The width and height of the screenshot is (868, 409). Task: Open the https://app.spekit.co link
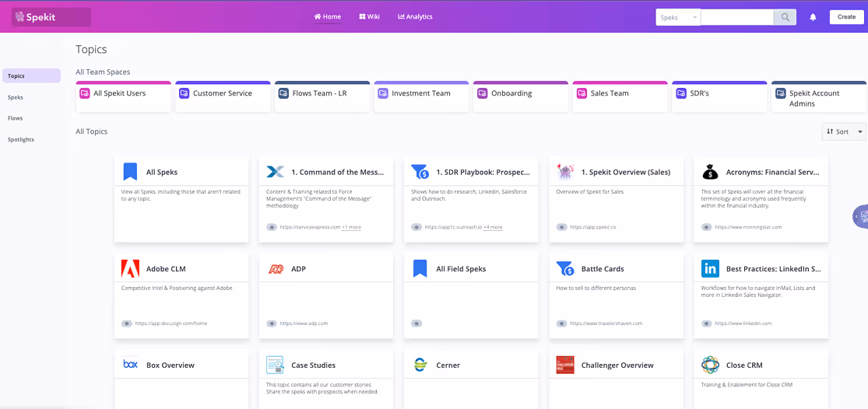[593, 227]
